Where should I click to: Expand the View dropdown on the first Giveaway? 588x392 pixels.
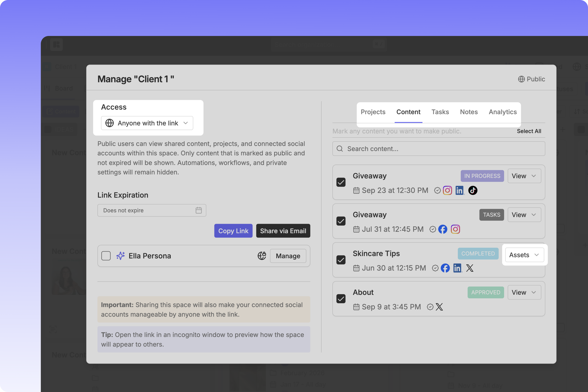tap(524, 176)
